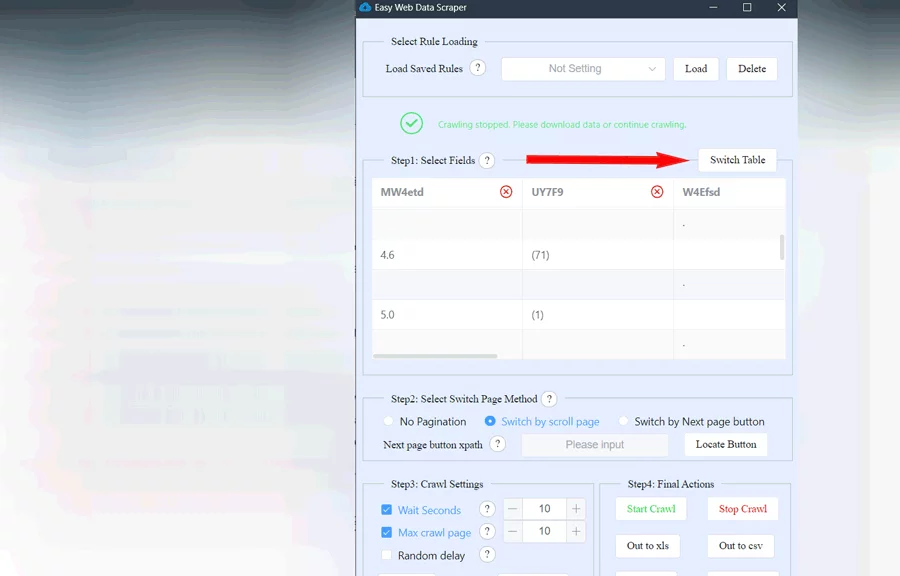Image resolution: width=900 pixels, height=576 pixels.
Task: Remove the MW4etd column with its red X
Action: (506, 192)
